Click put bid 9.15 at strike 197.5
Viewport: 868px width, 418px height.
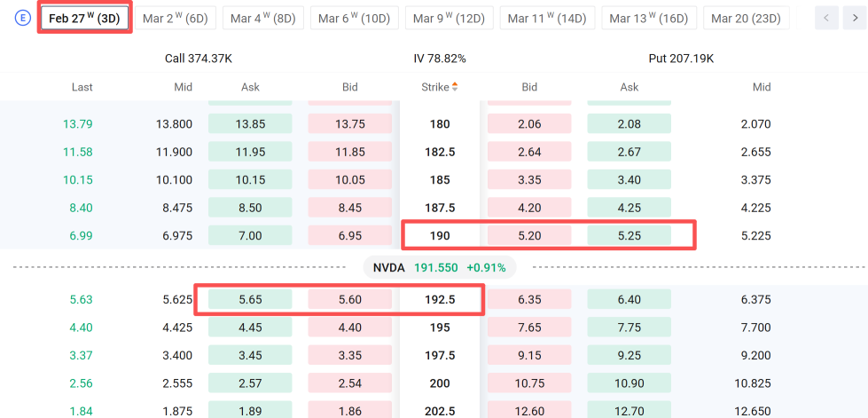point(529,355)
